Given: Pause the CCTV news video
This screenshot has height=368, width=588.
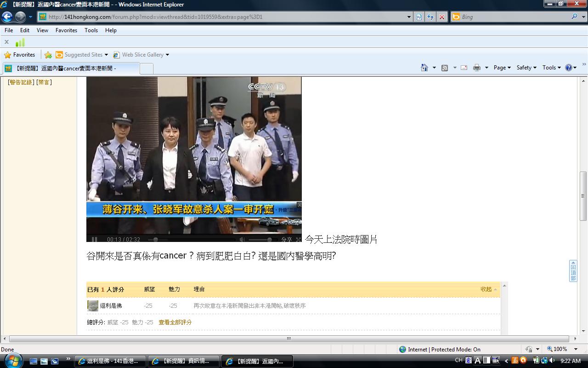Looking at the screenshot, I should [94, 239].
